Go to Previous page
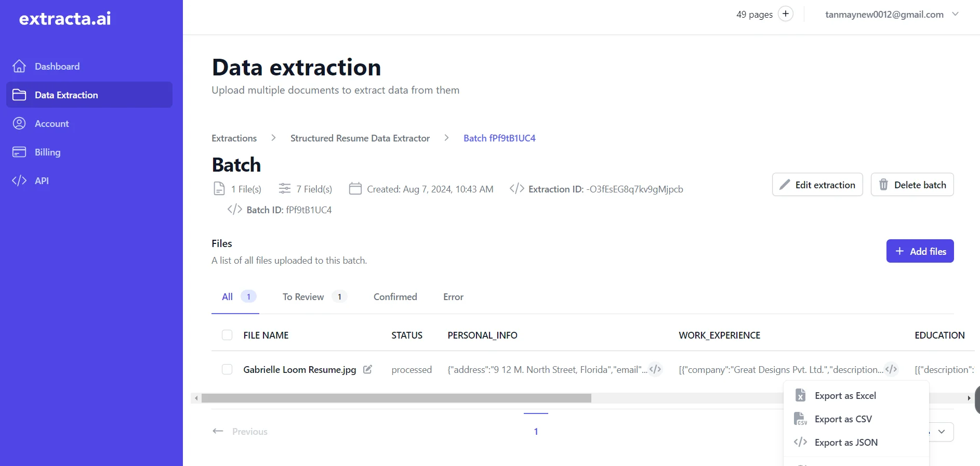980x466 pixels. [240, 432]
